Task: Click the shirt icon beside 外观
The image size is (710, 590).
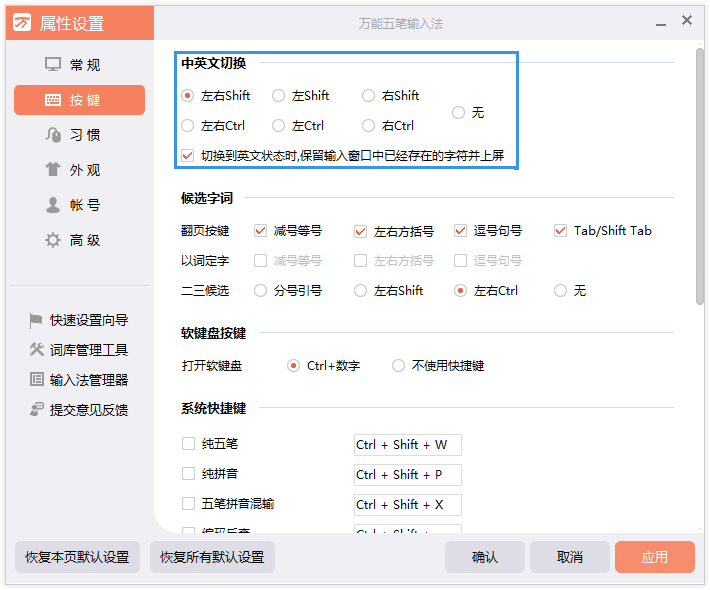Action: pos(53,170)
